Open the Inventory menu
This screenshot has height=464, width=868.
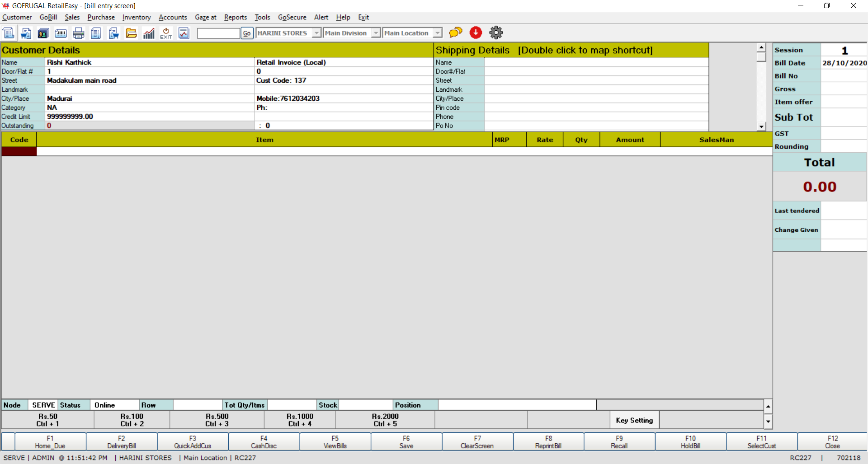137,17
